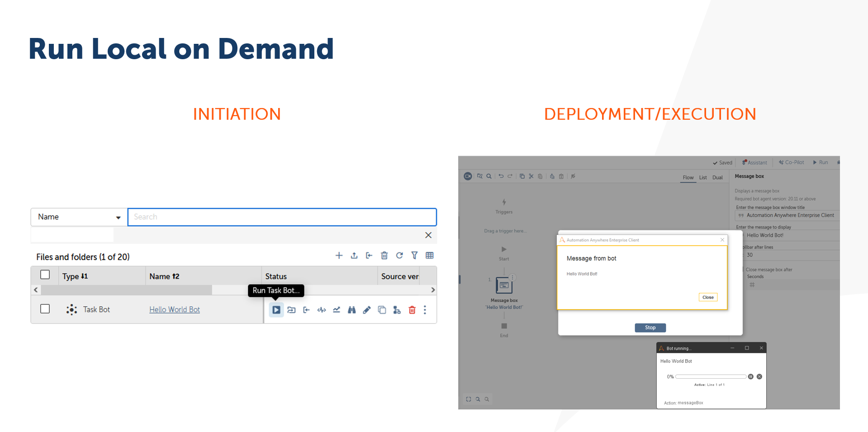Toggle the select-all checkbox in table header

click(45, 275)
